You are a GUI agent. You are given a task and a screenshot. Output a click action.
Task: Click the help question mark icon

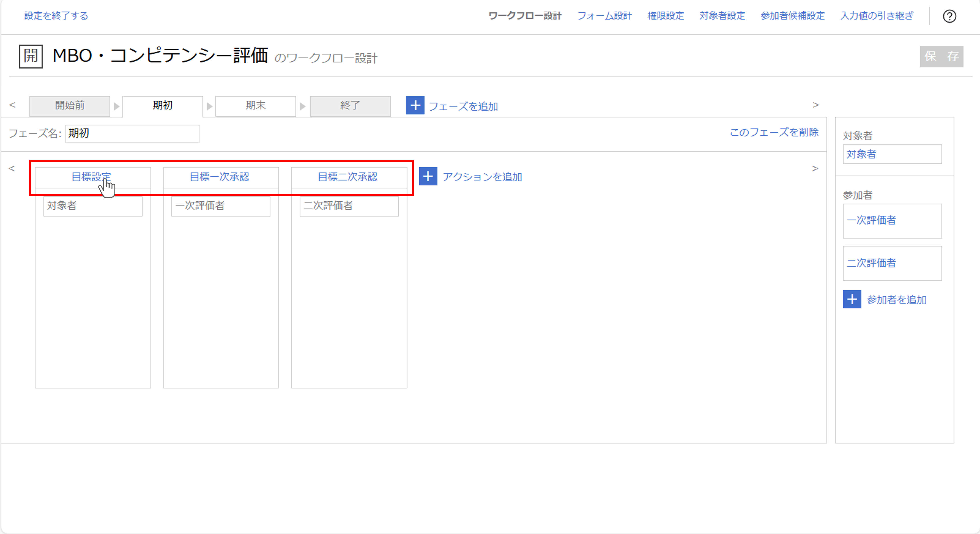949,16
